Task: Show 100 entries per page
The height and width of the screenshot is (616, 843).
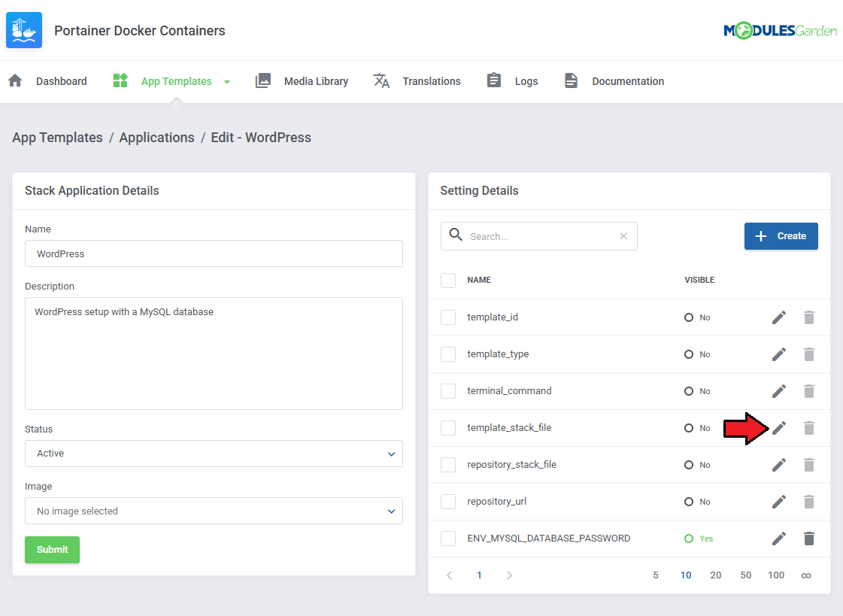Action: [x=776, y=575]
